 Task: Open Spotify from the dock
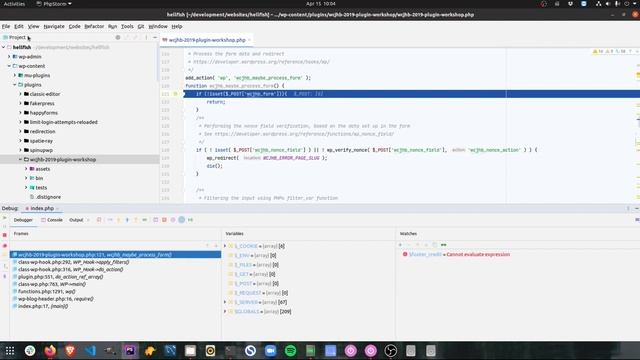point(290,351)
